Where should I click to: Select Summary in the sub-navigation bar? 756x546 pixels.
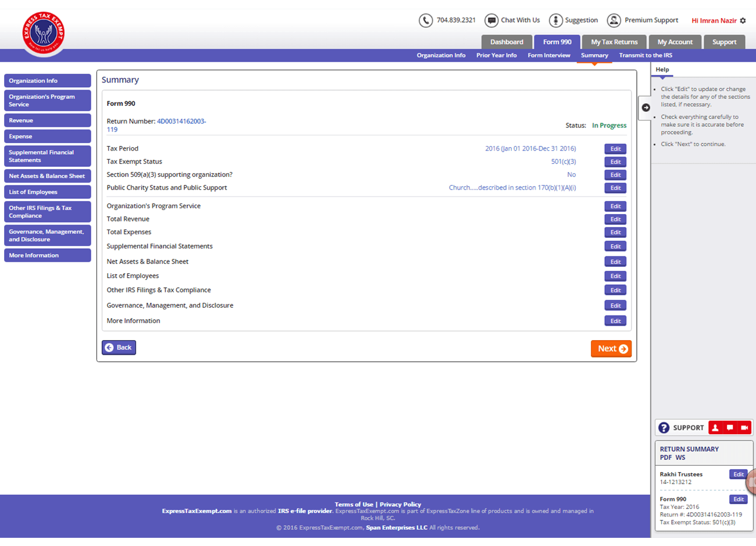point(594,55)
